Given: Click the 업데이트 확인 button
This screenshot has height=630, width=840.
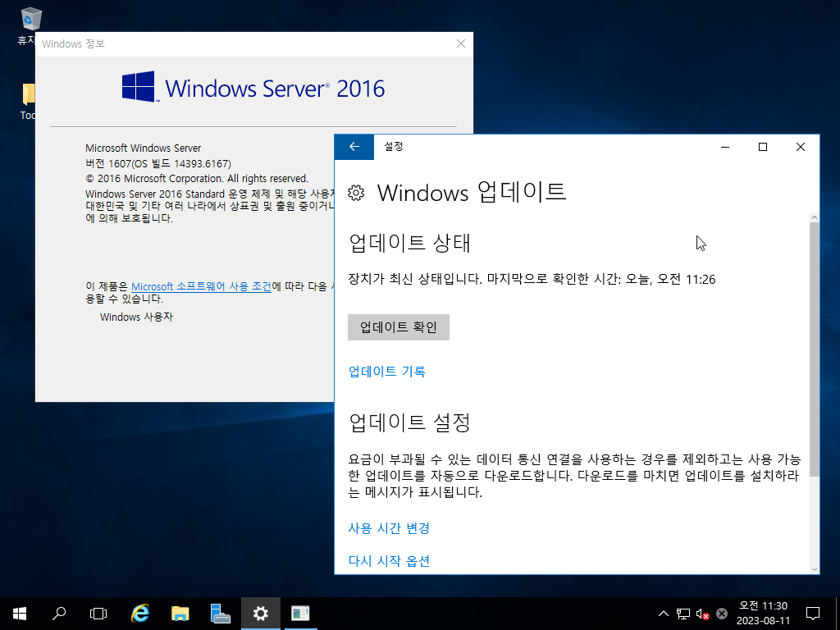Looking at the screenshot, I should click(x=398, y=327).
